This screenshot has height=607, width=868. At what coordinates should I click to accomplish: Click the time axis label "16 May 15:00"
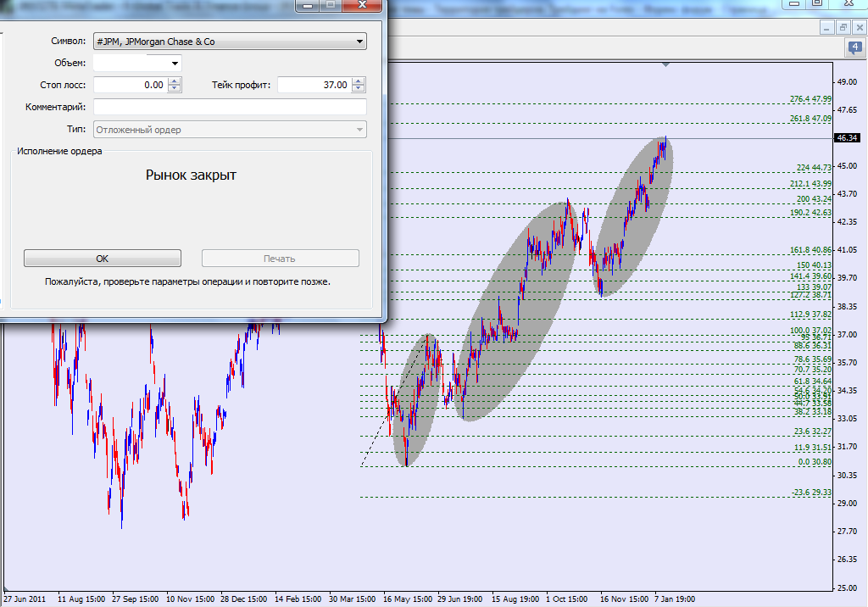click(x=408, y=599)
